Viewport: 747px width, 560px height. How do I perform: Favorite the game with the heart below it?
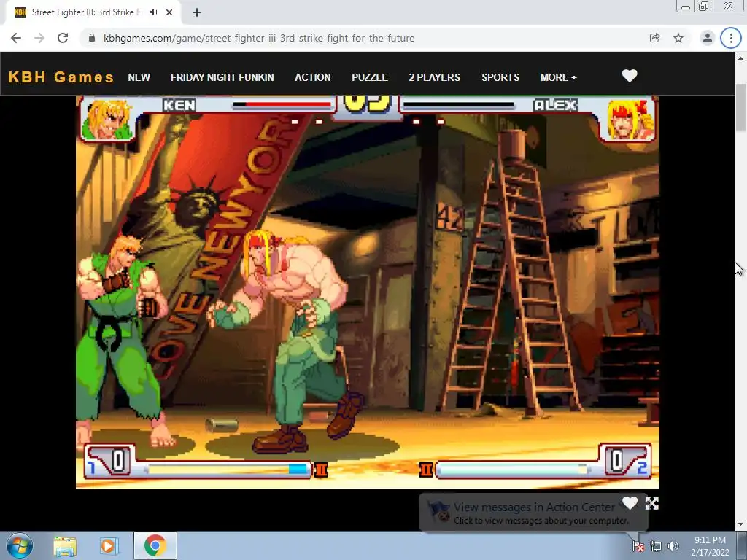pyautogui.click(x=630, y=503)
